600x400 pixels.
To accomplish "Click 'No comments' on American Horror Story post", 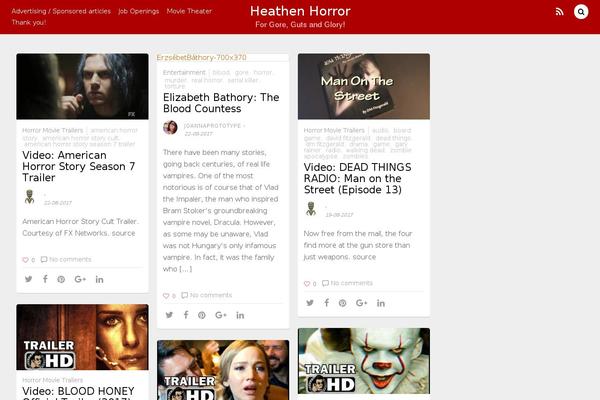I will click(x=70, y=259).
